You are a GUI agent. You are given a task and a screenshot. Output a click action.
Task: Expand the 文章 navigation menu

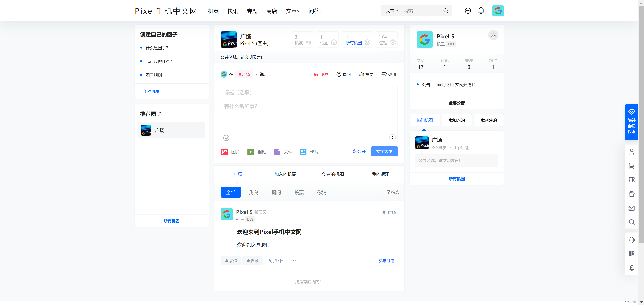[293, 11]
